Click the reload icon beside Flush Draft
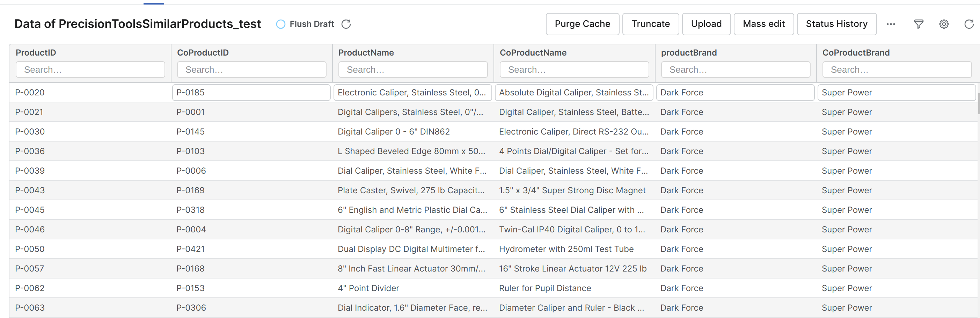Image resolution: width=980 pixels, height=318 pixels. [346, 24]
